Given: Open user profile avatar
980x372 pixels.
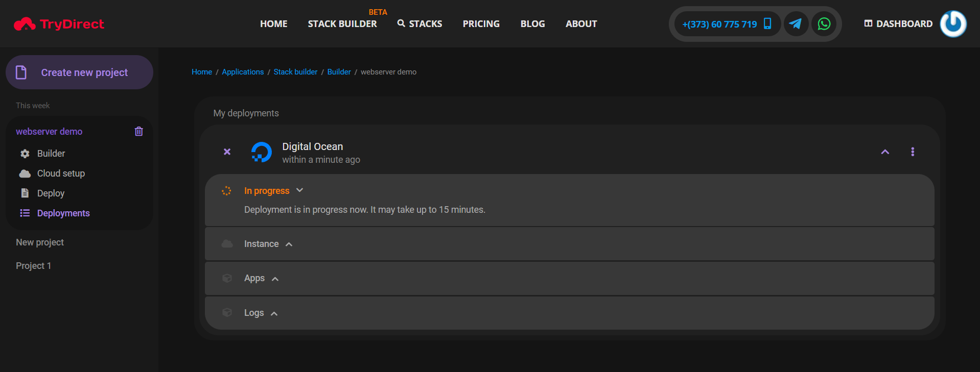Looking at the screenshot, I should click(953, 24).
